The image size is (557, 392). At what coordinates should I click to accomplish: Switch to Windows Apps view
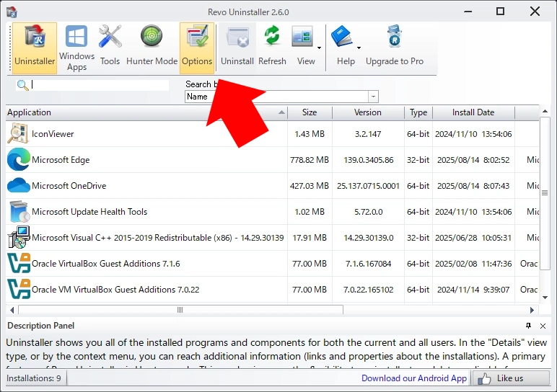(x=76, y=48)
